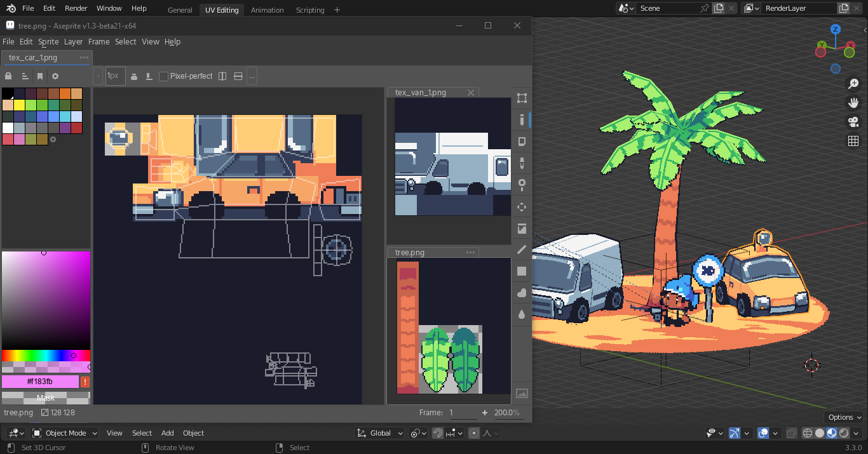Click the Frame number input field
Viewport: 868px width, 454px height.
pyautogui.click(x=463, y=412)
